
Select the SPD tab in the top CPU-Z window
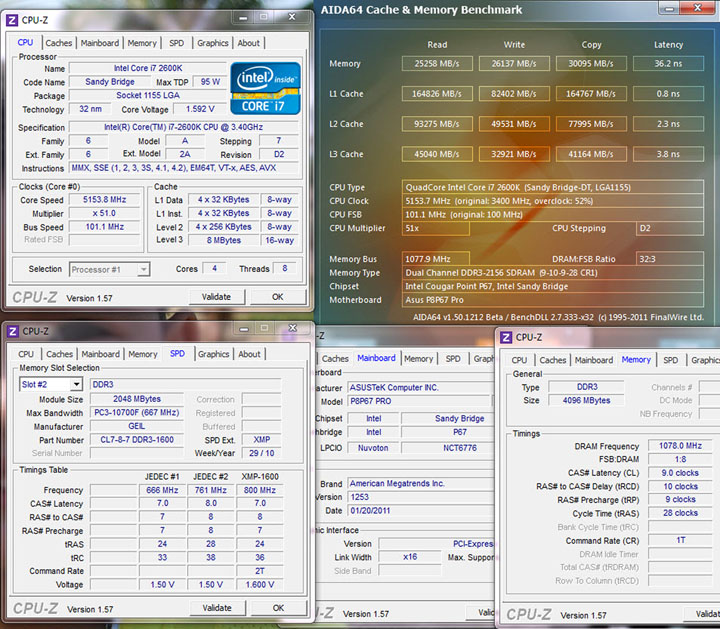pos(176,43)
